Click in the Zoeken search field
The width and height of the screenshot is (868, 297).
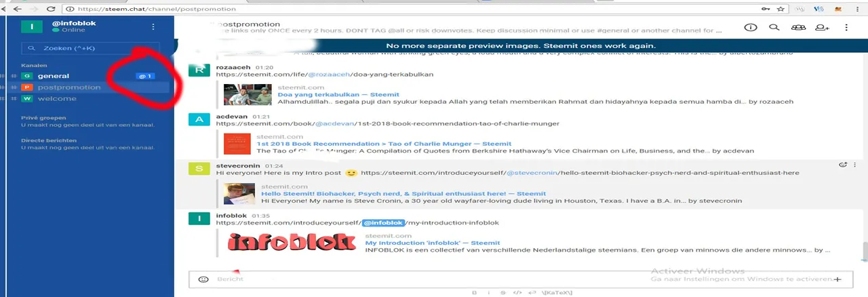pyautogui.click(x=90, y=49)
